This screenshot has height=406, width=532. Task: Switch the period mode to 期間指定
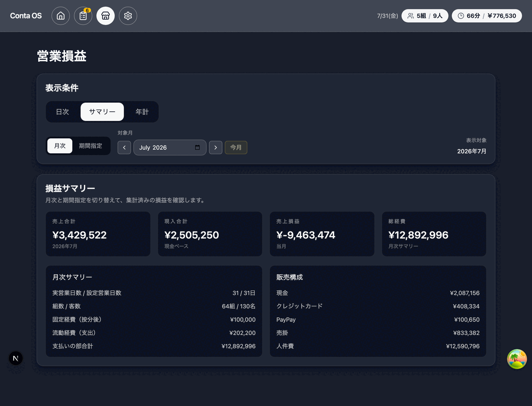point(91,146)
